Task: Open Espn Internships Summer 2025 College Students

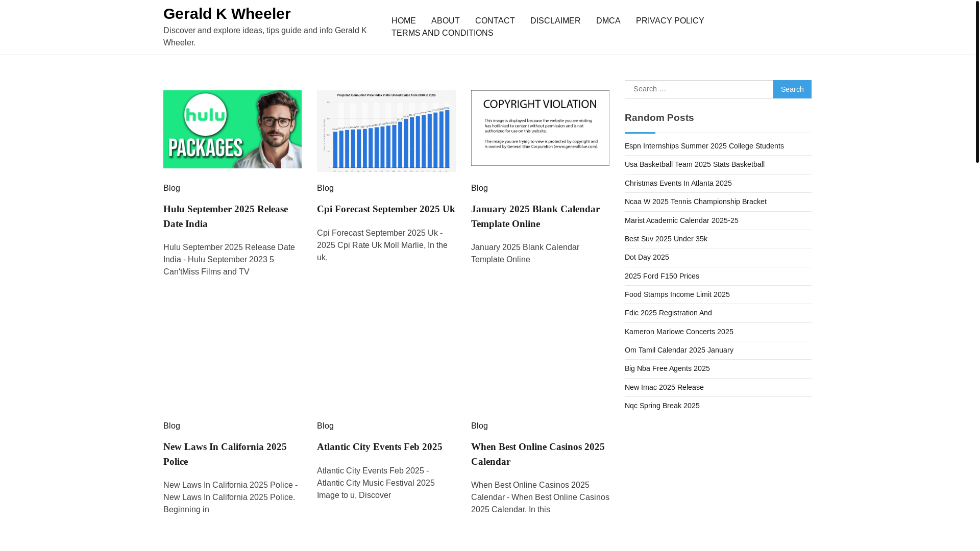Action: 704,146
